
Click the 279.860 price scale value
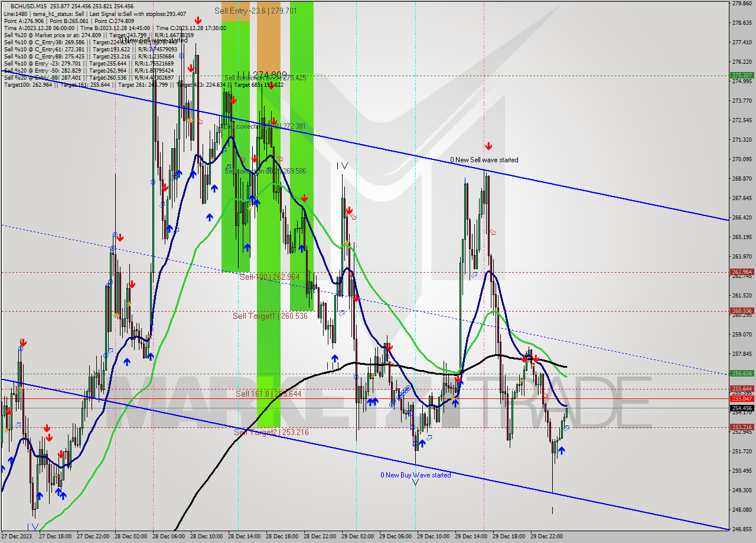click(x=742, y=4)
